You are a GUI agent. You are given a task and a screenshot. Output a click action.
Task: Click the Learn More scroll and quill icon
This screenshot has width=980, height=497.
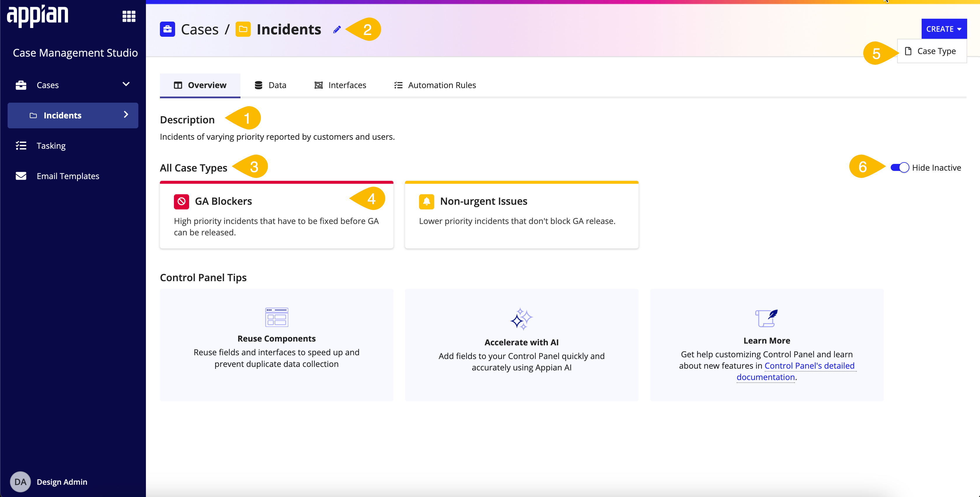point(766,318)
